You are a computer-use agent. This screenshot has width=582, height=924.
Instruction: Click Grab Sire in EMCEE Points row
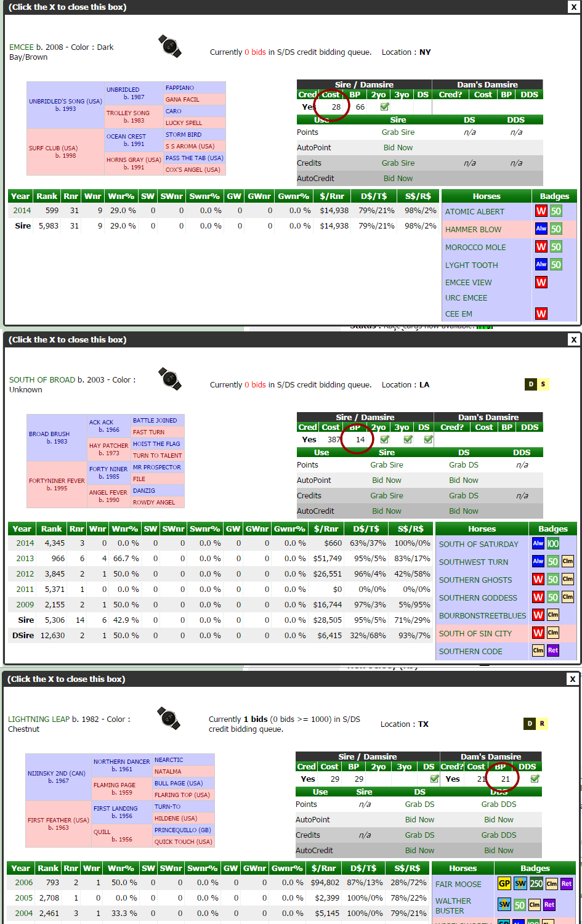tap(398, 132)
